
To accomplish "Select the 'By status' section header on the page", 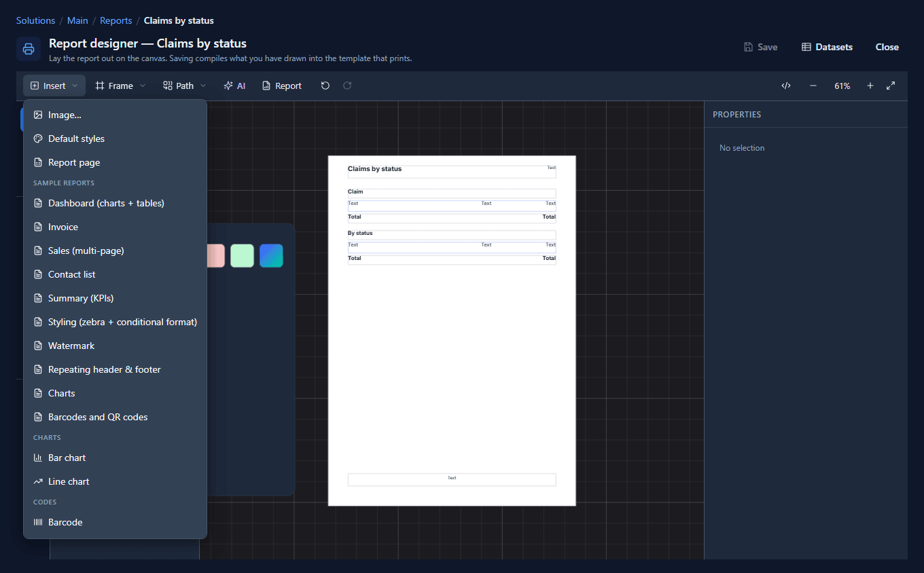I will (360, 234).
